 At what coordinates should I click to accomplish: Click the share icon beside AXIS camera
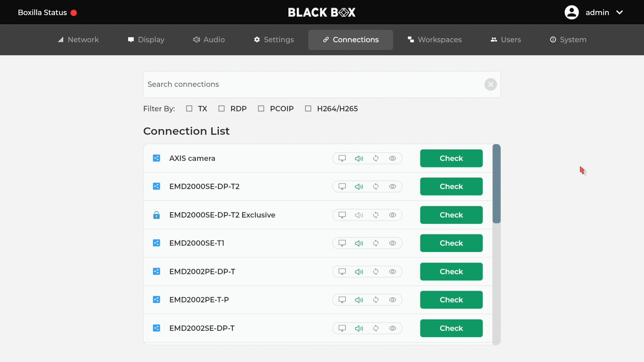point(156,158)
